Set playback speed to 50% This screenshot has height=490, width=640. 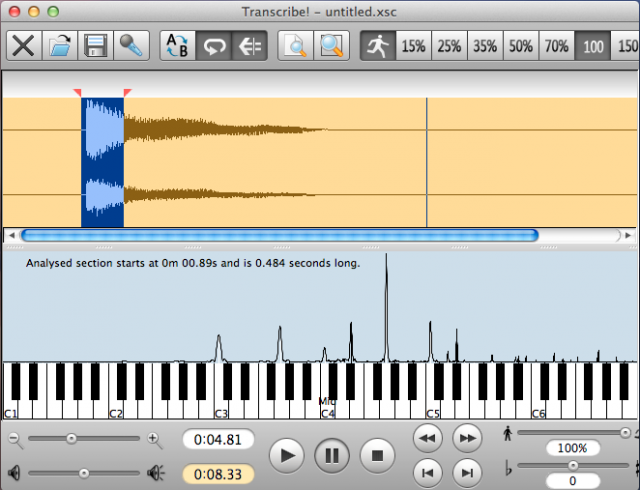[520, 47]
